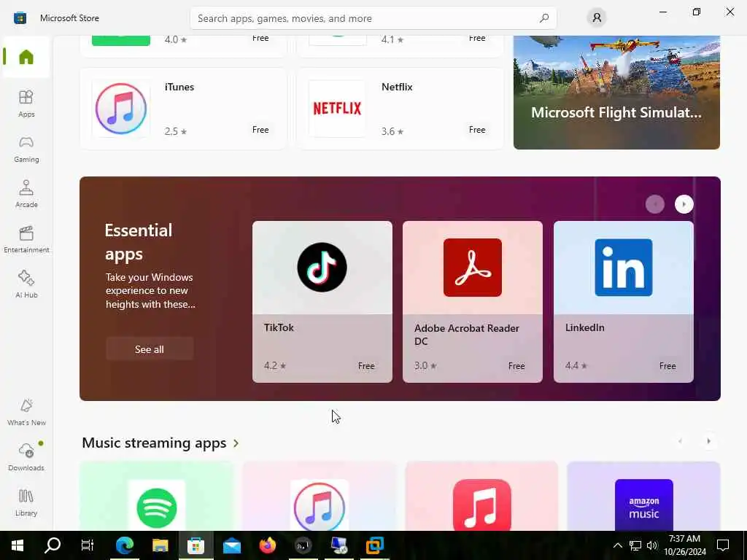Screen dimensions: 747x560
Task: Open the Downloads page
Action: 26,457
